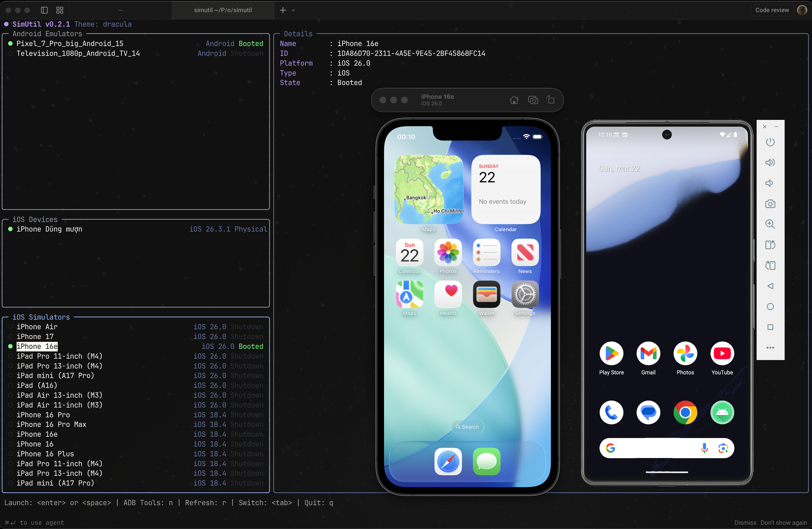The height and width of the screenshot is (529, 812).
Task: Open Settings app on iPhone simulator
Action: coord(525,294)
